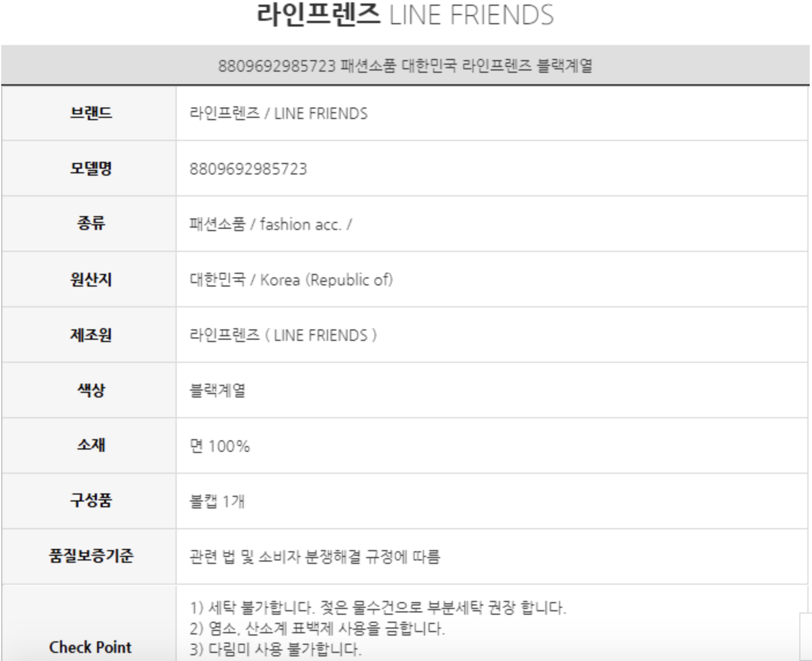The width and height of the screenshot is (812, 661).
Task: Select the 모델명 row label
Action: [91, 169]
